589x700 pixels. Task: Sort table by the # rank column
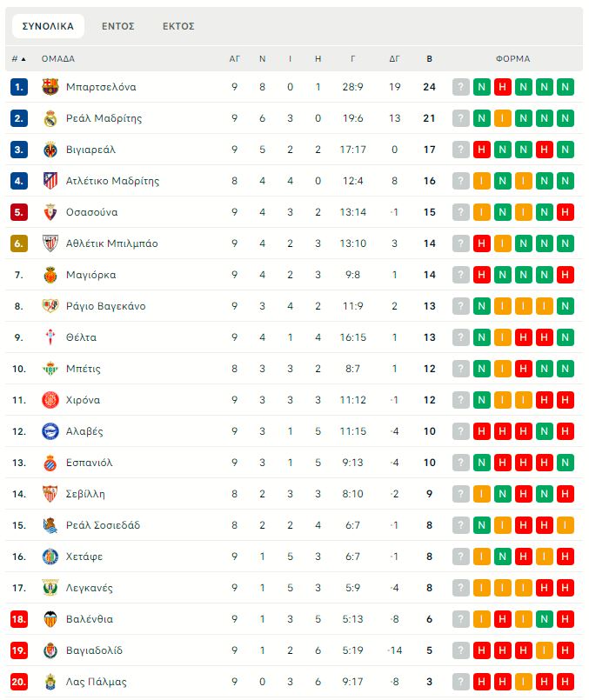18,59
